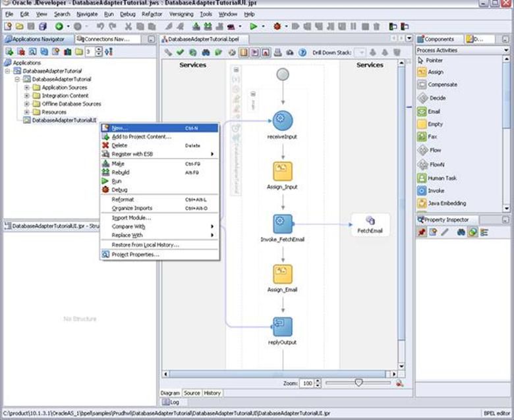Click the Open folder toolbar icon
Image resolution: width=514 pixels, height=420 pixels.
[x=19, y=26]
